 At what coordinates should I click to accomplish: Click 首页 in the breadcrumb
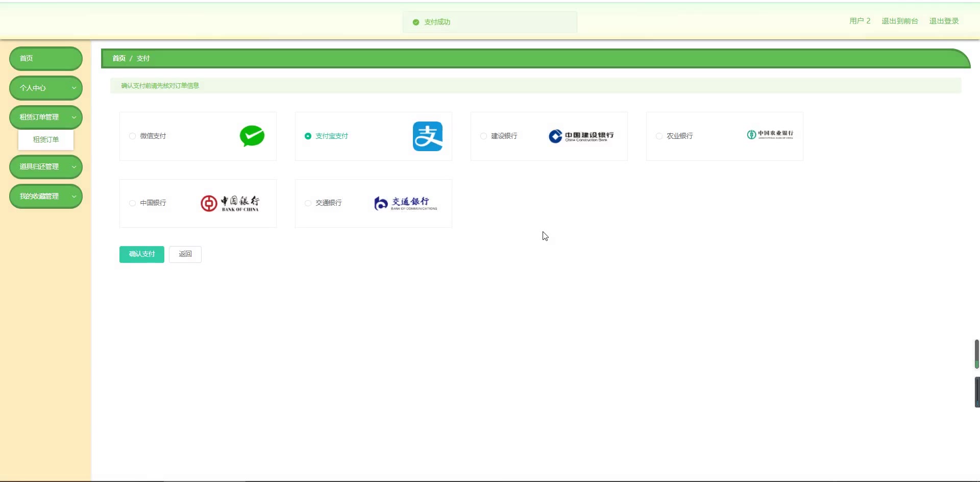(x=119, y=58)
